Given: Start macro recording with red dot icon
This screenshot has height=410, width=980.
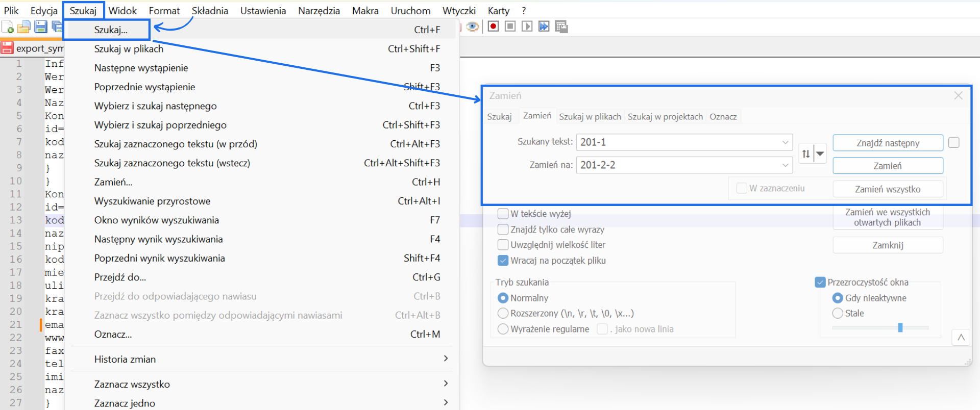Looking at the screenshot, I should (x=493, y=27).
